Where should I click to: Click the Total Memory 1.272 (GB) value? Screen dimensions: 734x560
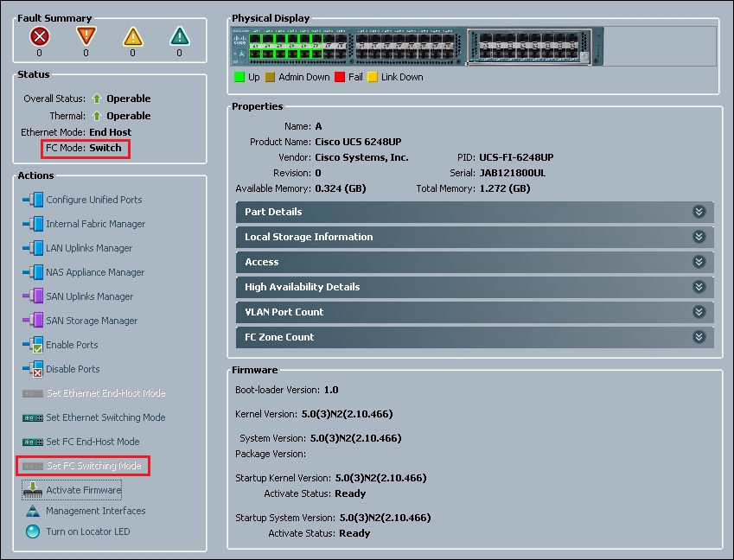pos(505,188)
